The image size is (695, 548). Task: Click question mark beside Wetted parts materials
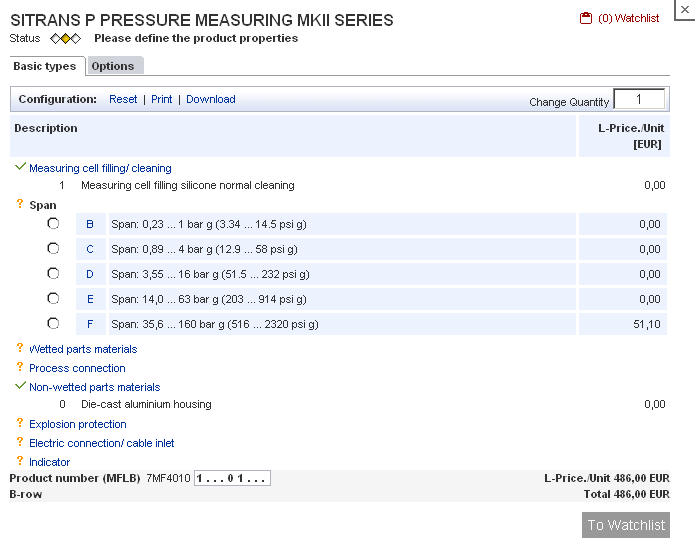(20, 348)
